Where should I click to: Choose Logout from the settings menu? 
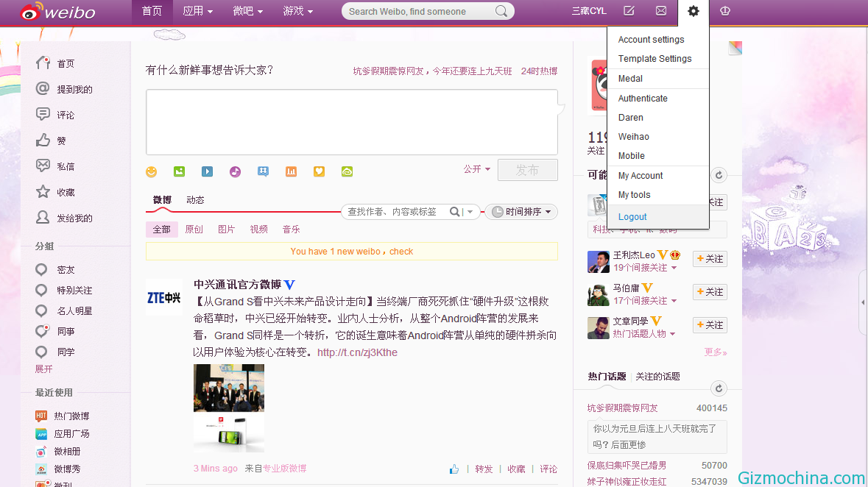(632, 217)
